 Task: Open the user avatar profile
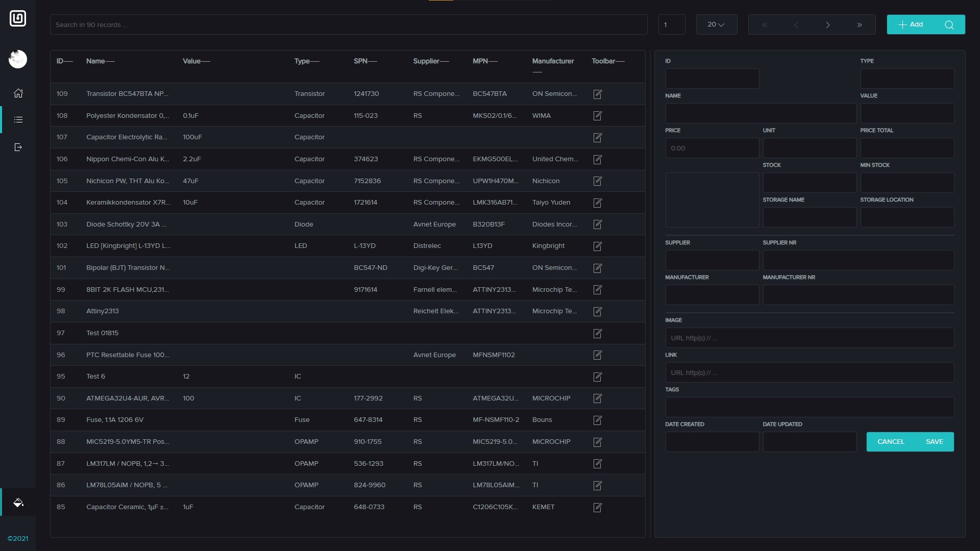18,59
